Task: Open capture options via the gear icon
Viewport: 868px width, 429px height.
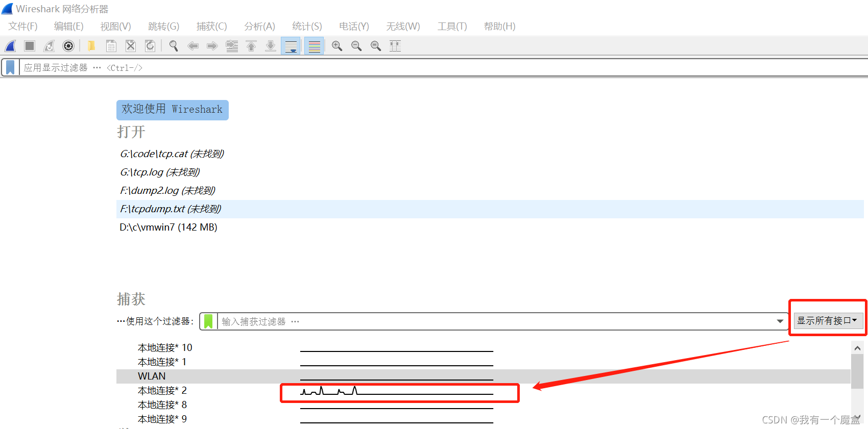Action: coord(68,46)
